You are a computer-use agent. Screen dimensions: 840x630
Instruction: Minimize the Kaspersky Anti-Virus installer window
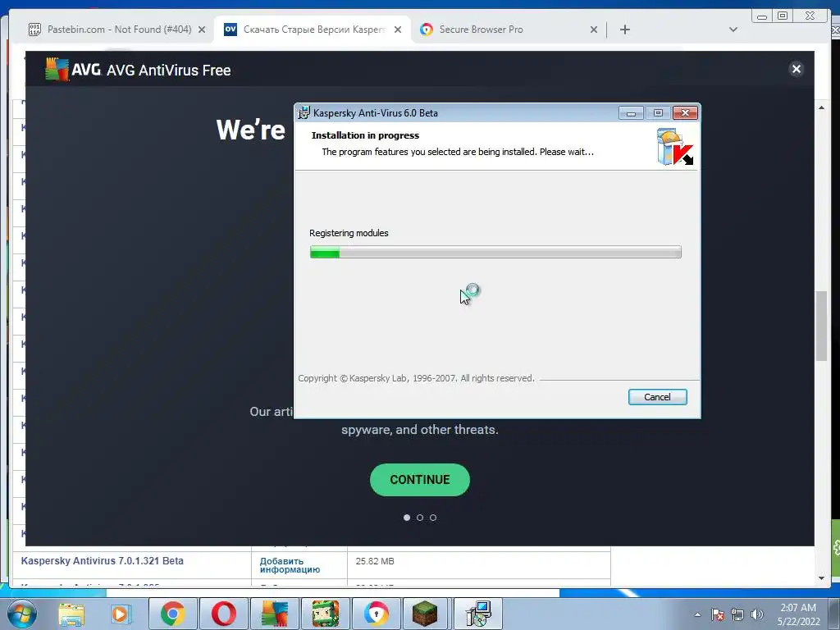point(631,113)
